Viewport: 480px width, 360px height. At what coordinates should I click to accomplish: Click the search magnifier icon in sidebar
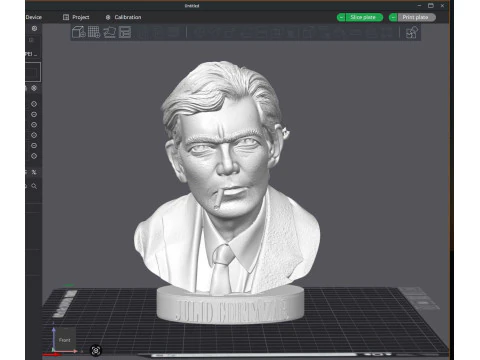tap(34, 186)
